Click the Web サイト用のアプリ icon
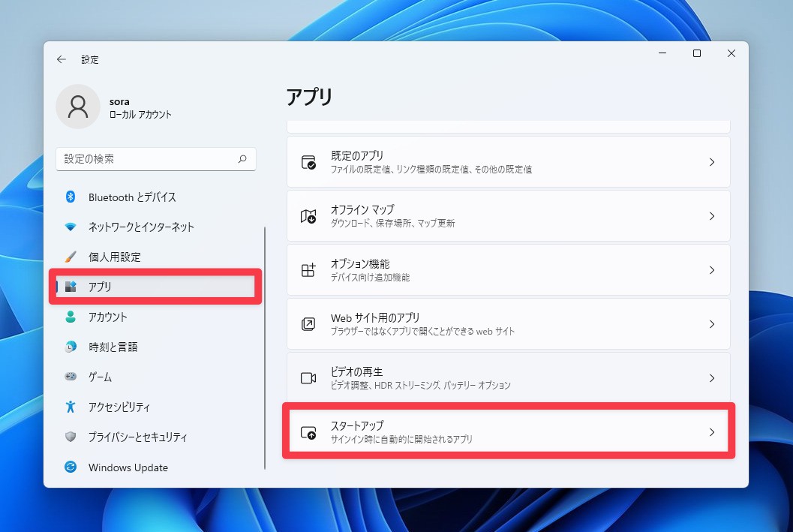This screenshot has height=532, width=793. coord(308,324)
